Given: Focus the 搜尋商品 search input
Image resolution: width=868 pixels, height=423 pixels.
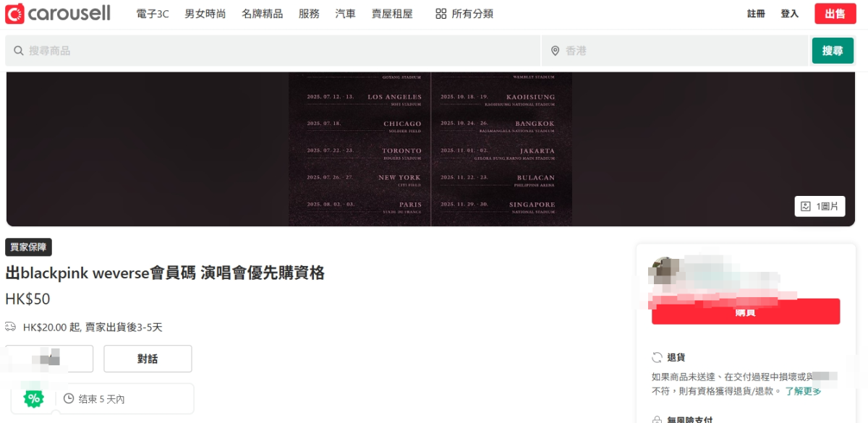Looking at the screenshot, I should [273, 51].
